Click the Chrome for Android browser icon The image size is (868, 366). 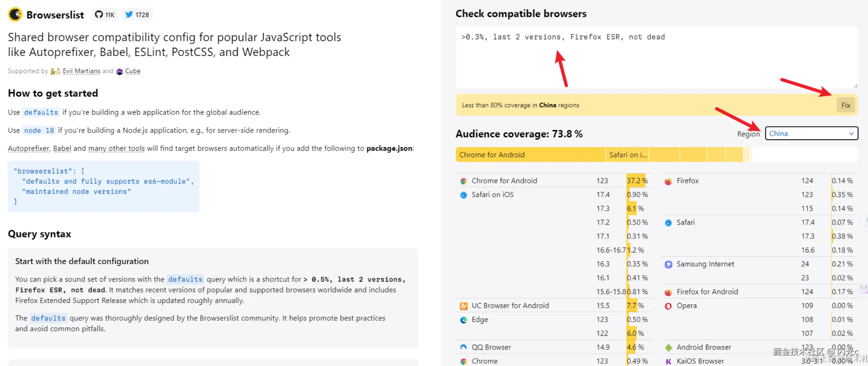click(464, 181)
